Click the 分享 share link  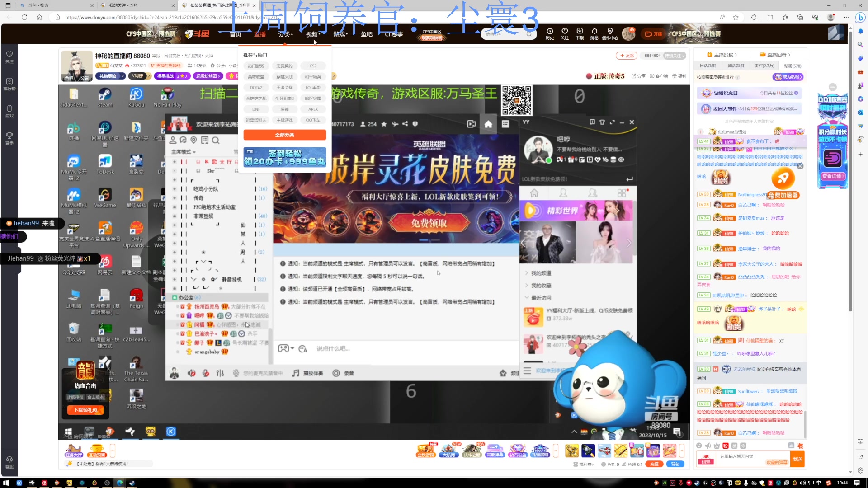638,76
